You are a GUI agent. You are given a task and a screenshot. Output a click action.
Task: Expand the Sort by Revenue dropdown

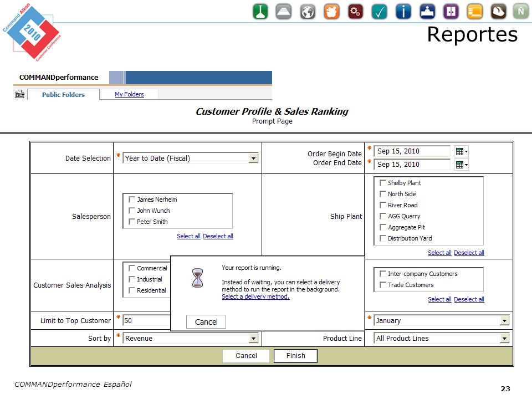[x=190, y=338]
